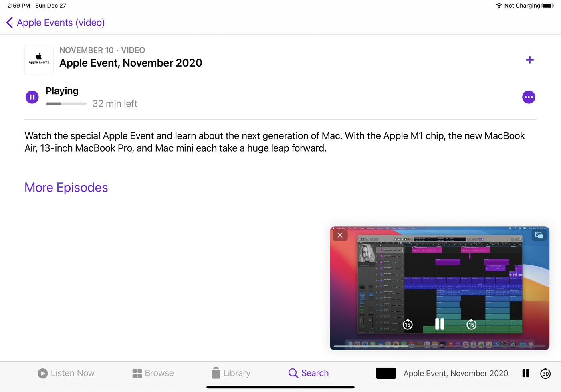Close the picture-in-picture video
This screenshot has width=561, height=392.
pos(340,235)
